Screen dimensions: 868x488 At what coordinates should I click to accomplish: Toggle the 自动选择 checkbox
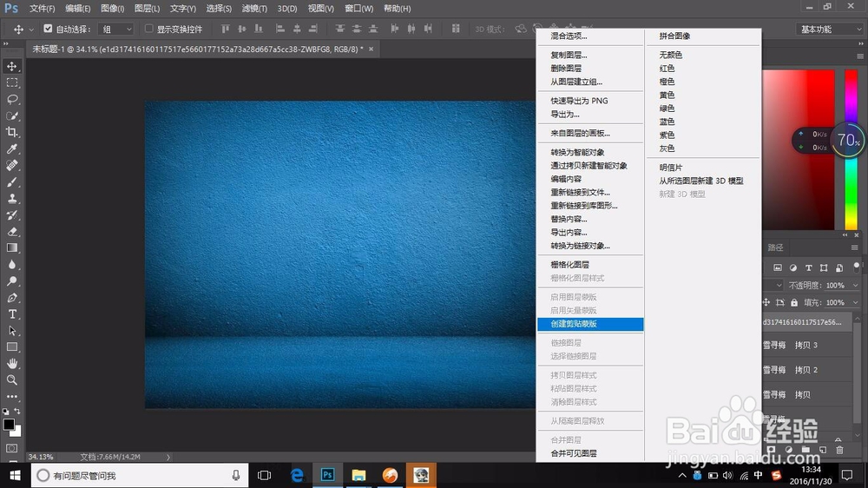[x=48, y=29]
